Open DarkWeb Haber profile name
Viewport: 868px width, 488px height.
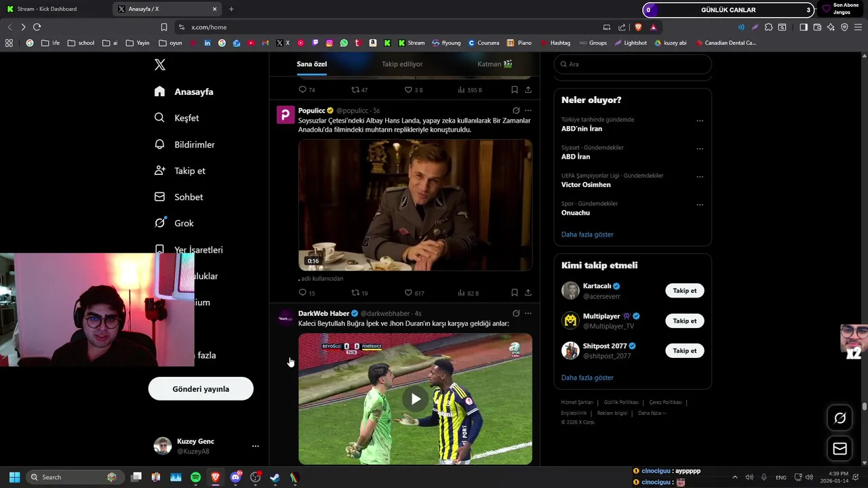coord(323,313)
